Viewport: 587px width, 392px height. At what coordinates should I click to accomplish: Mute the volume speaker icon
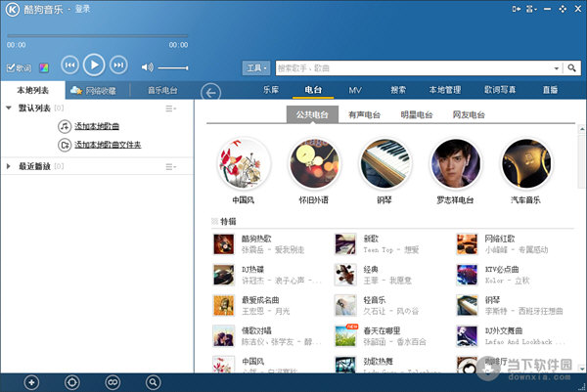pos(147,67)
